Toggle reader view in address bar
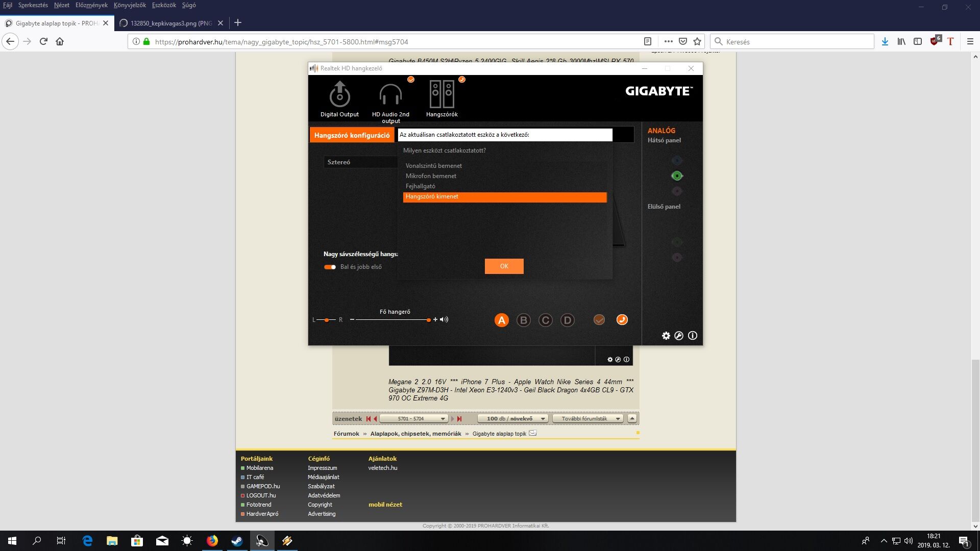The image size is (980, 551). tap(647, 42)
